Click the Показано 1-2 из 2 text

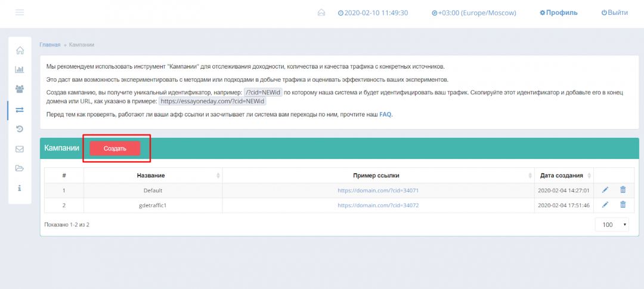(67, 225)
